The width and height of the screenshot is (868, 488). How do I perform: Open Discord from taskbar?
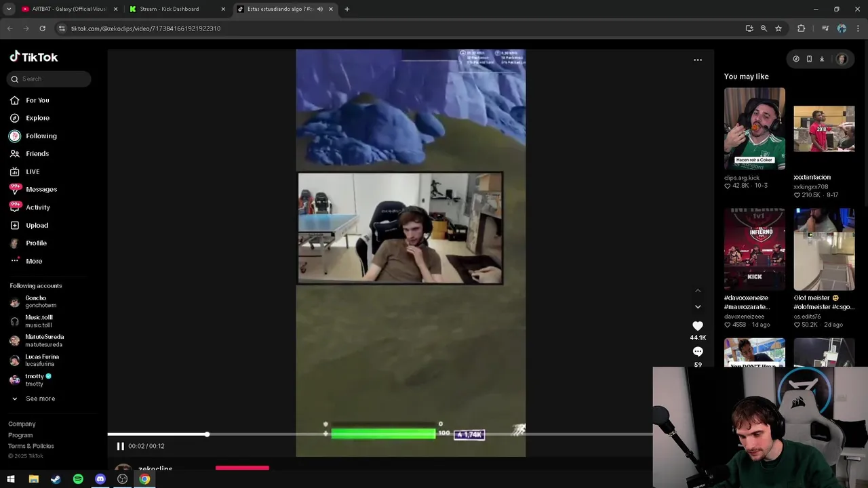coord(100,479)
